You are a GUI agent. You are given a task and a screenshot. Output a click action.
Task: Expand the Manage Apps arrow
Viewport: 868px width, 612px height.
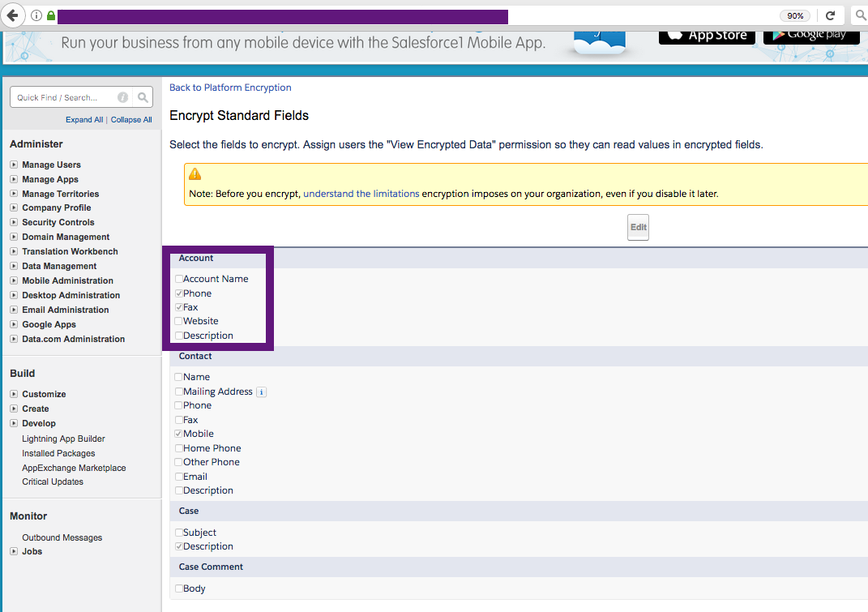click(x=14, y=179)
